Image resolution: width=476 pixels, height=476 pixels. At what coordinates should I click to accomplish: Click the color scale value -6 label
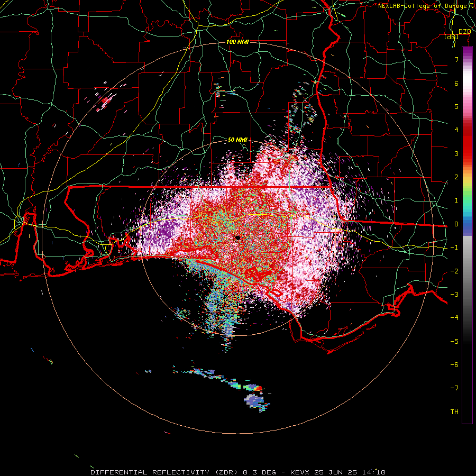[454, 365]
